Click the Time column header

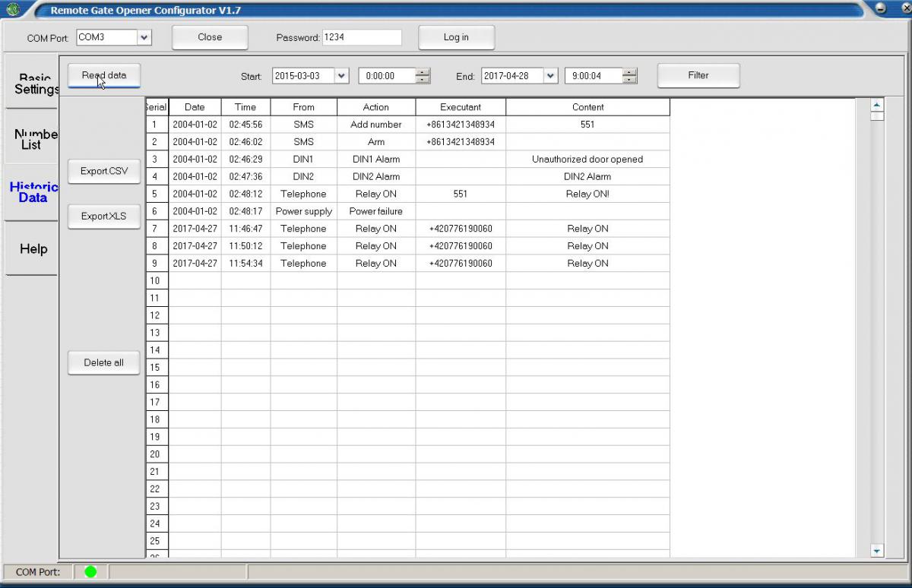tap(245, 107)
